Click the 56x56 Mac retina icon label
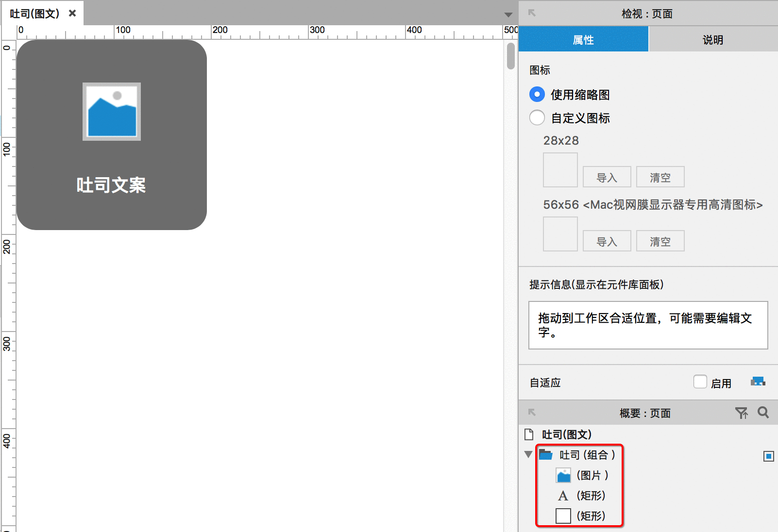Image resolution: width=778 pixels, height=532 pixels. tap(653, 205)
